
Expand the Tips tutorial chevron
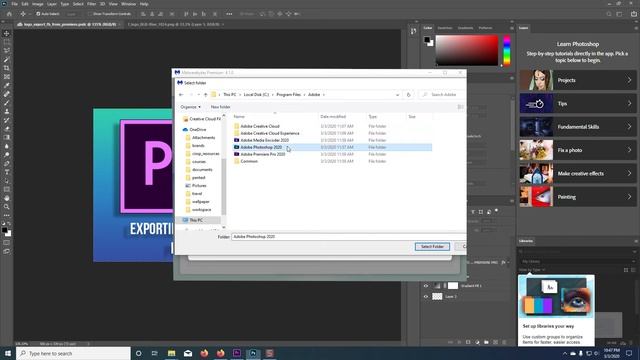[x=629, y=104]
